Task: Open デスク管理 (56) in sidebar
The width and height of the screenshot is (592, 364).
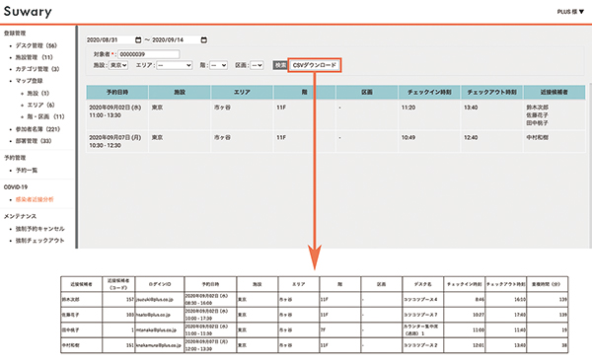Action: (x=36, y=45)
